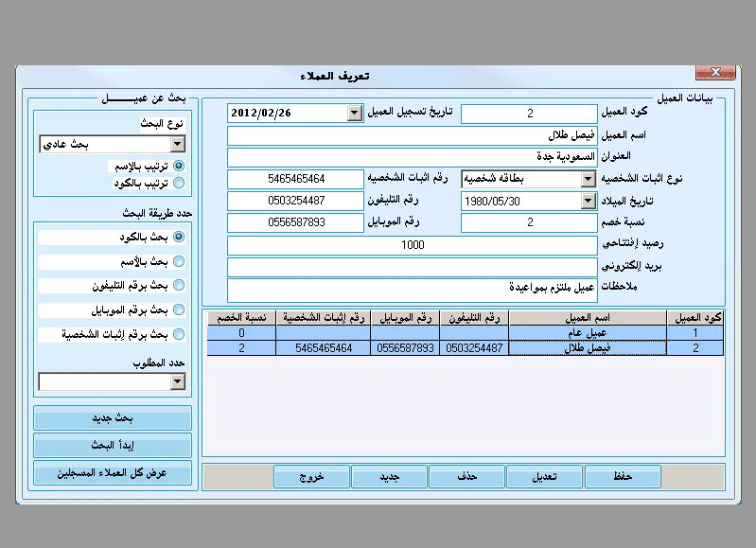The image size is (756, 548).
Task: Choose the 'بحث بالكود' search method
Action: coord(179,237)
